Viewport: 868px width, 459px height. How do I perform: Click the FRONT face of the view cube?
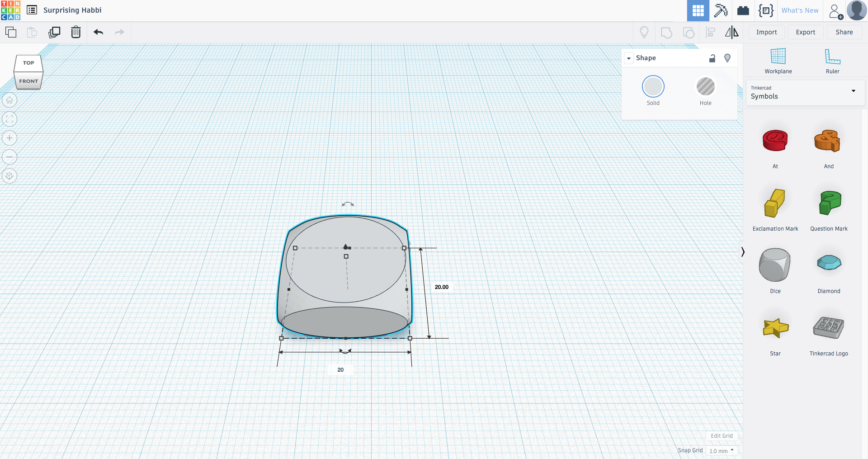(x=28, y=81)
